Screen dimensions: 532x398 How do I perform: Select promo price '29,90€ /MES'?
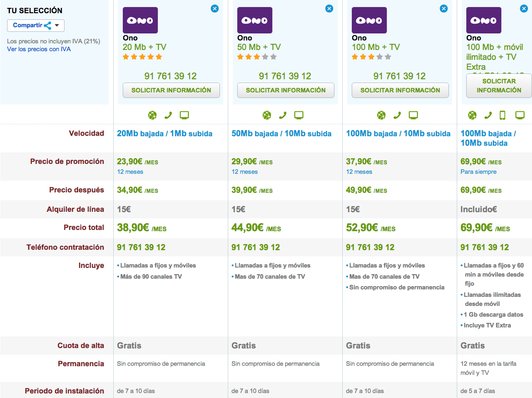click(252, 162)
